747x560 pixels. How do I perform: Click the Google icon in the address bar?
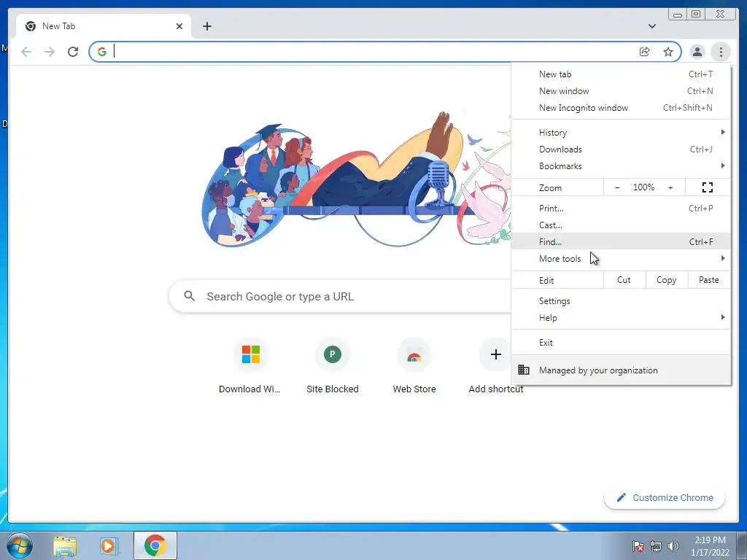(102, 52)
